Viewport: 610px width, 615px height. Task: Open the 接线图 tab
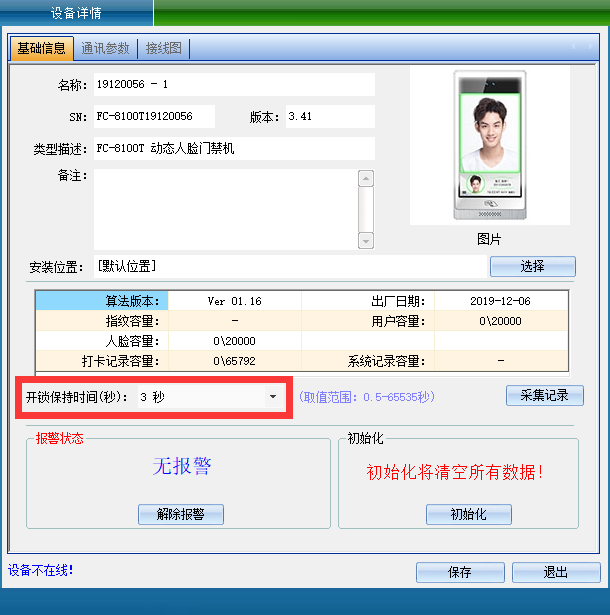[164, 48]
